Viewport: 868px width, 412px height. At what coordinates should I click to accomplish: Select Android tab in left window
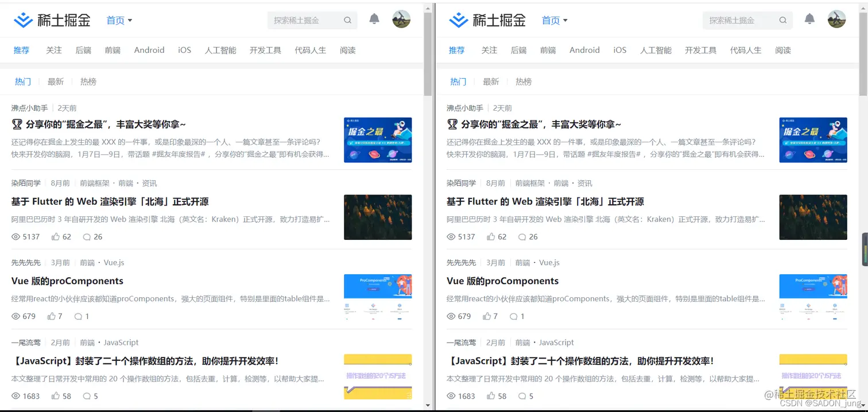tap(149, 50)
